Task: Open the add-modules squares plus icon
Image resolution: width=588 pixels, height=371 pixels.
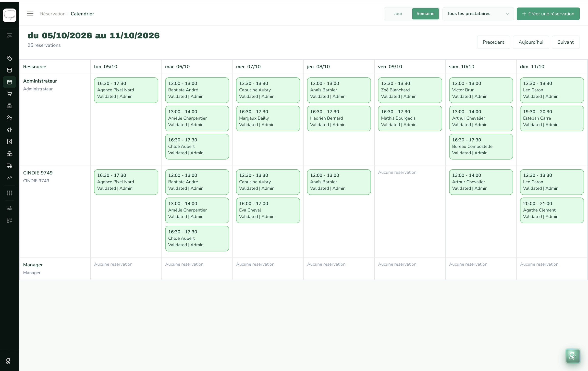Action: (9, 220)
